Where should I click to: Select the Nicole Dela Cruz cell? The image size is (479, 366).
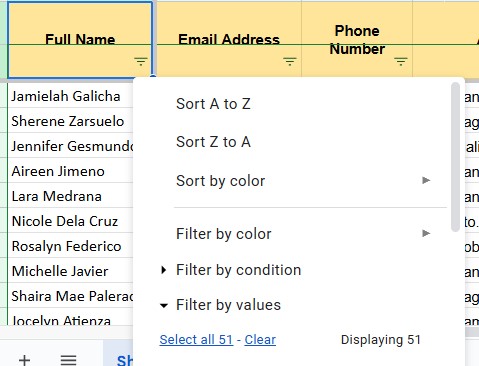point(71,221)
